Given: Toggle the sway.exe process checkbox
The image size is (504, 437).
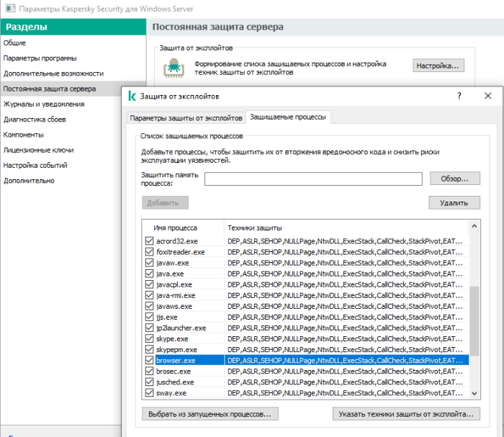Looking at the screenshot, I should click(150, 393).
